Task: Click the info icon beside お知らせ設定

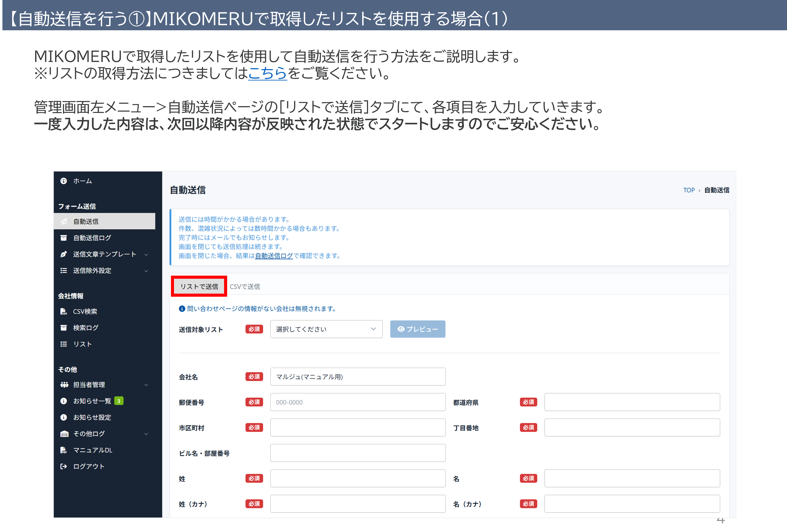Action: (64, 417)
